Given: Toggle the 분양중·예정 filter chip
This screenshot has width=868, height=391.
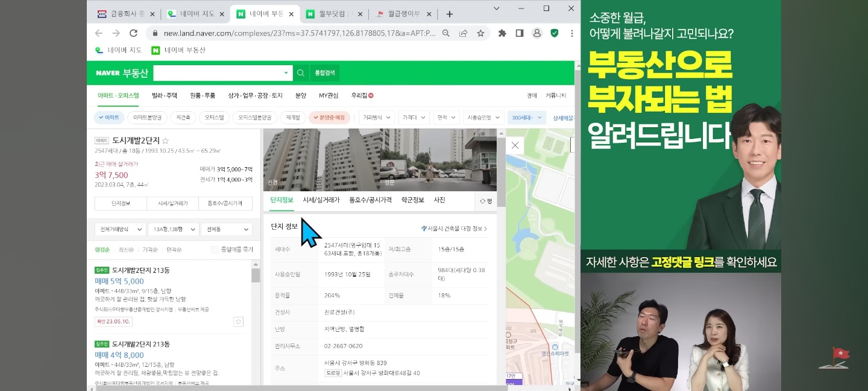Looking at the screenshot, I should (329, 118).
